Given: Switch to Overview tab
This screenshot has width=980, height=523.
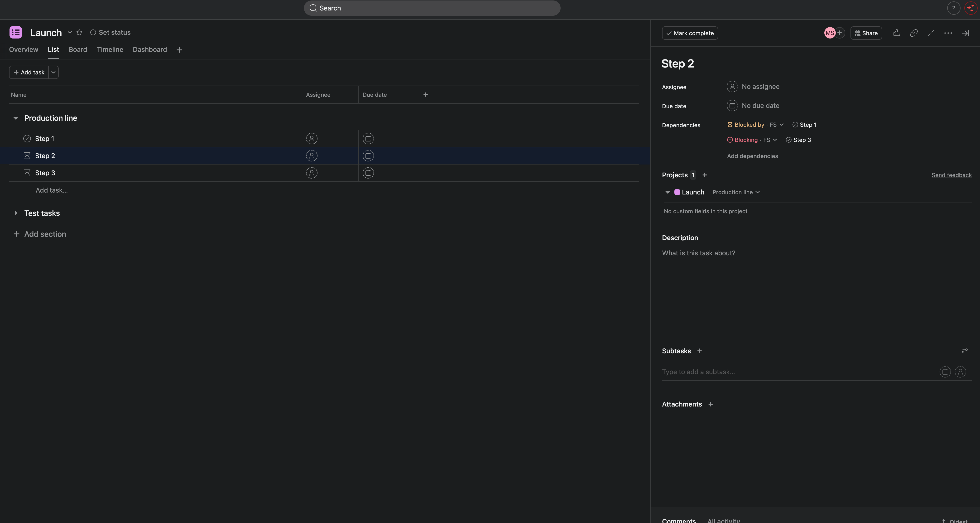Looking at the screenshot, I should (24, 49).
